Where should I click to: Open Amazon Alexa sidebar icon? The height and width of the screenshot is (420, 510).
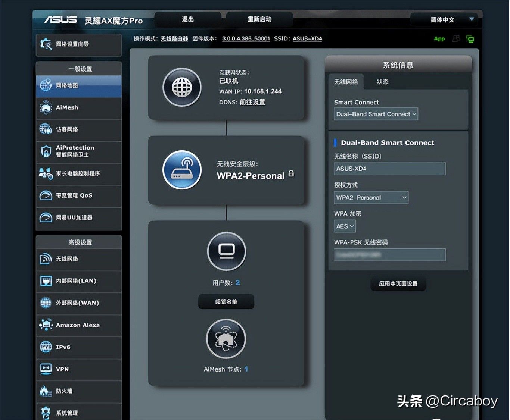point(46,325)
